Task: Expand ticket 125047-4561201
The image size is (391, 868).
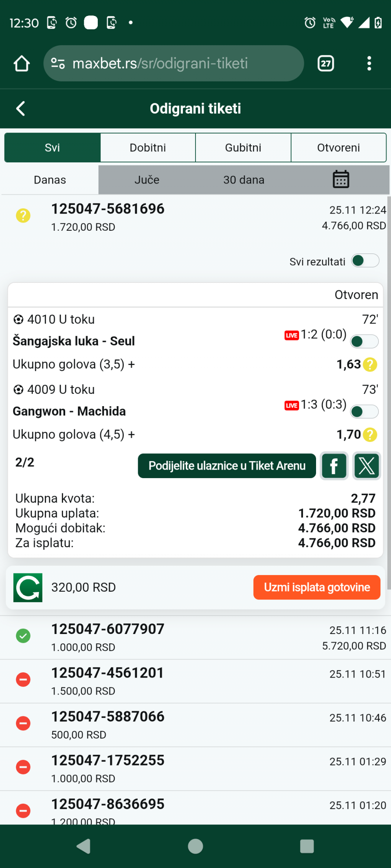Action: coord(195,681)
